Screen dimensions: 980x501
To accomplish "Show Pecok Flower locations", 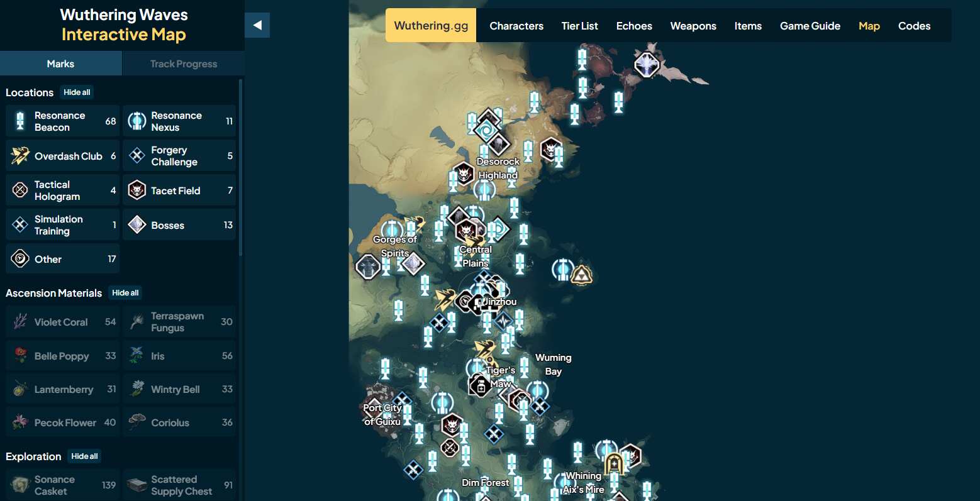I will click(62, 422).
